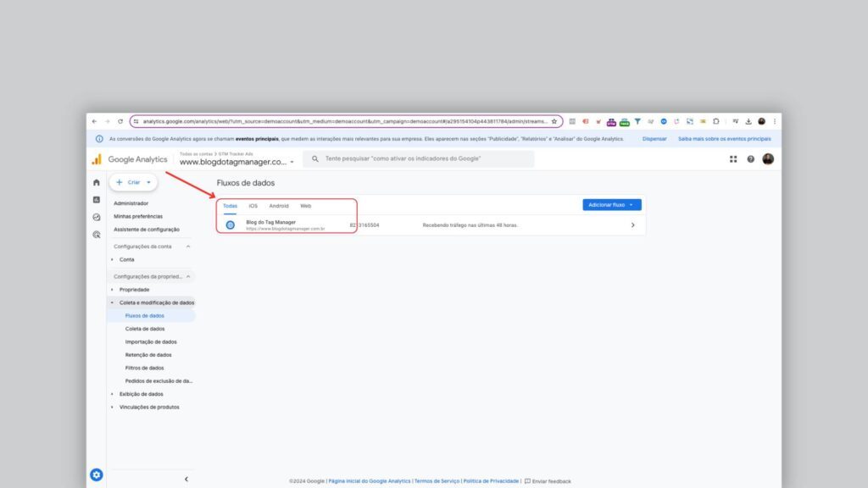
Task: Open Fluxos de dados menu item
Action: (x=144, y=316)
